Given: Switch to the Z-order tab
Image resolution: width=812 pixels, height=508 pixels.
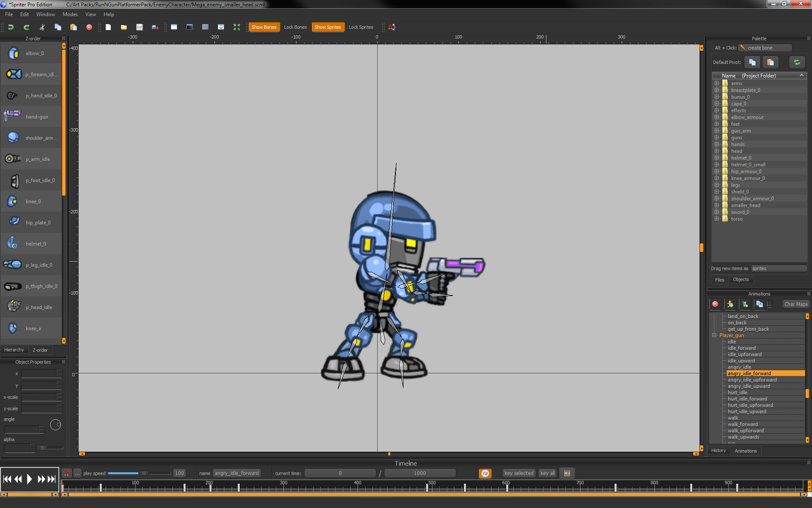Looking at the screenshot, I should pyautogui.click(x=40, y=350).
